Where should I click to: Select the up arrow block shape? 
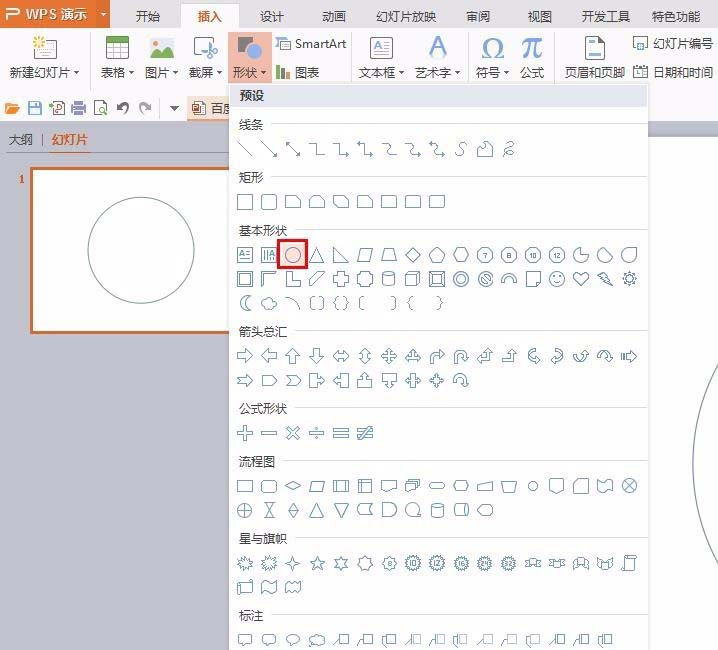coord(293,356)
